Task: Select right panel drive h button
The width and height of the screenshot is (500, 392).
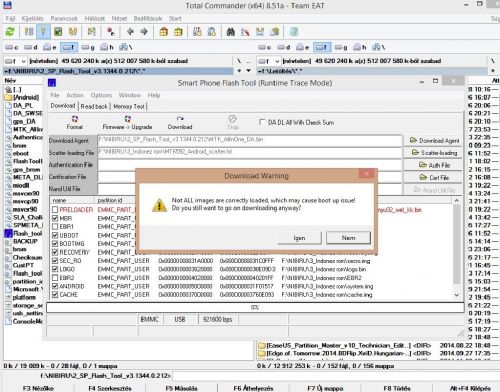Action: [360, 47]
